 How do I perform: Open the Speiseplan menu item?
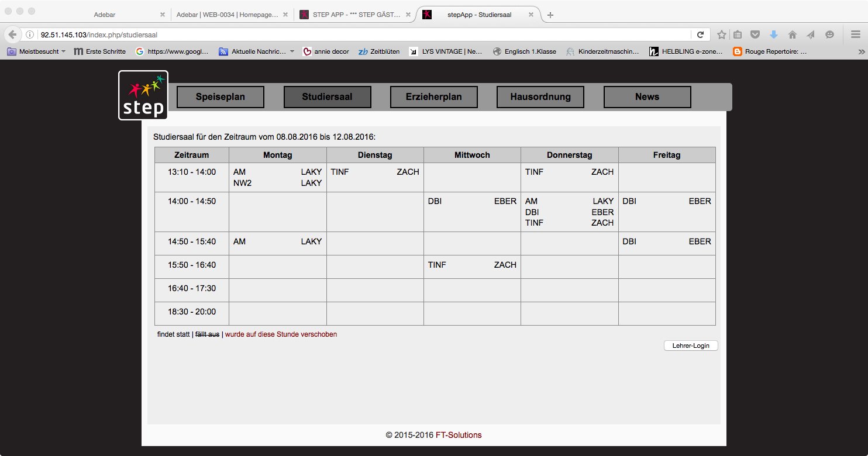coord(220,97)
